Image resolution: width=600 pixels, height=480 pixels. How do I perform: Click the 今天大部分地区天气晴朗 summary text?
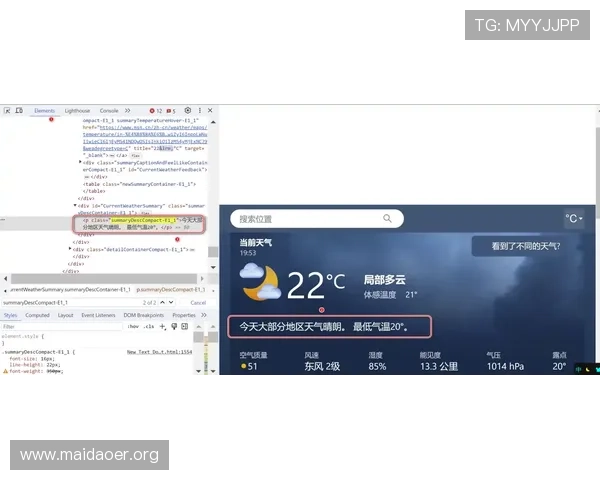(324, 327)
